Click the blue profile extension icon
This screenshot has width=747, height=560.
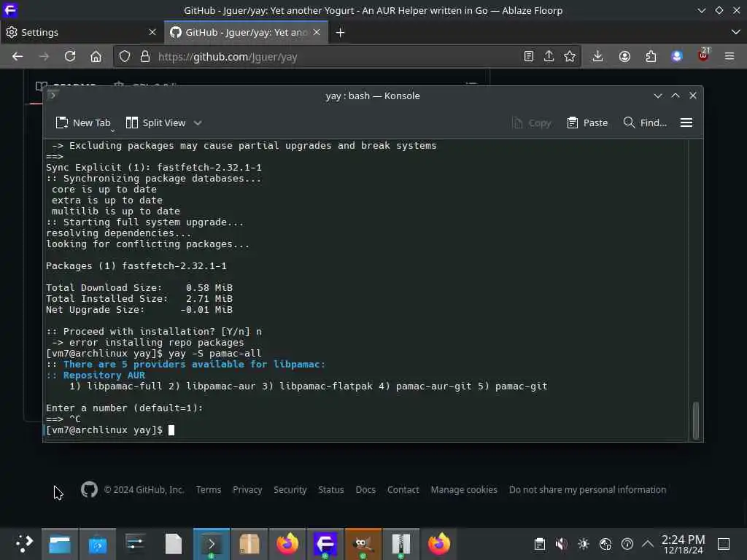pyautogui.click(x=676, y=57)
